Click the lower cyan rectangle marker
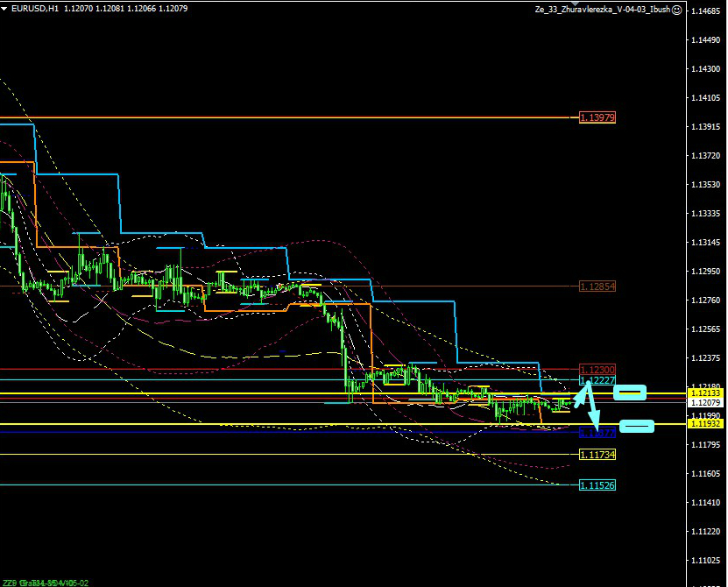 (637, 427)
